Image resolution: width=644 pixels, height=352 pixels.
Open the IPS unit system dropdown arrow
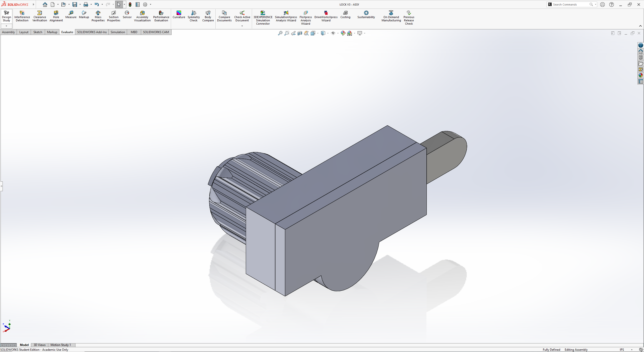click(632, 350)
